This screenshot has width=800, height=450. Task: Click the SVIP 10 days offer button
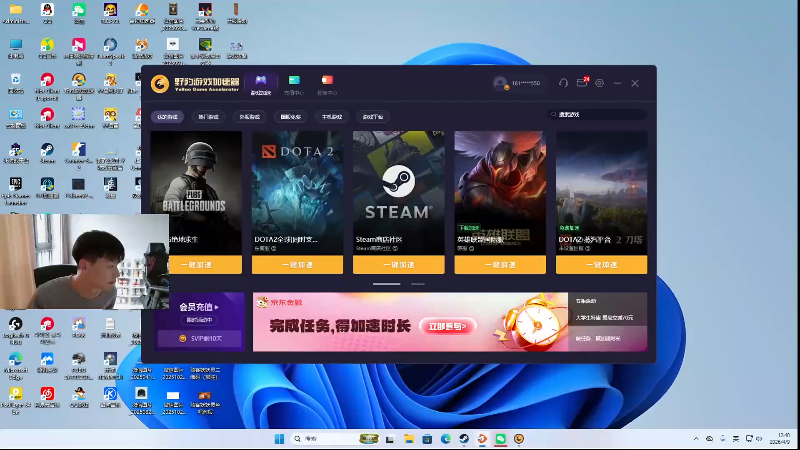199,338
